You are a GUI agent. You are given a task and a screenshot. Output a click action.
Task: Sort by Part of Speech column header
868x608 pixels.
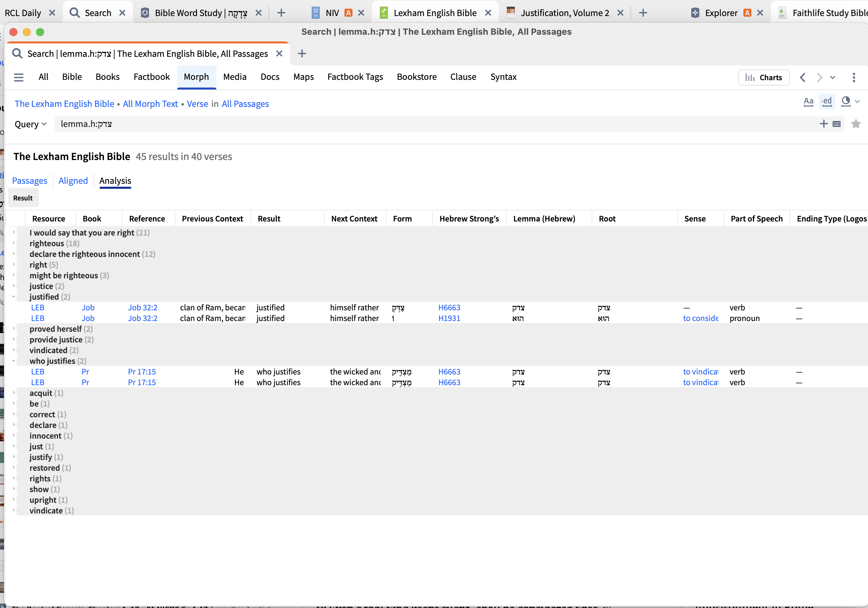tap(756, 218)
